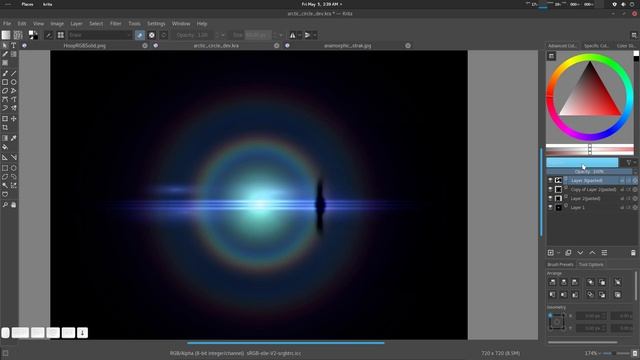Viewport: 640px width, 360px height.
Task: Open the brush presets chooser grid icon
Action: click(x=60, y=35)
